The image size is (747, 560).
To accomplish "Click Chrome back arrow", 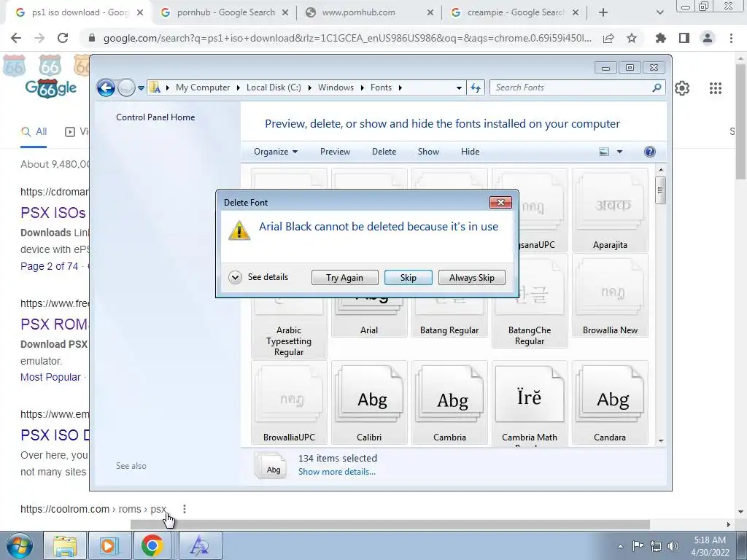I will pyautogui.click(x=16, y=38).
